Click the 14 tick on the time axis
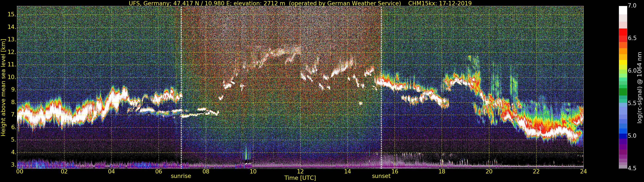This screenshot has height=182, width=644. click(x=348, y=172)
